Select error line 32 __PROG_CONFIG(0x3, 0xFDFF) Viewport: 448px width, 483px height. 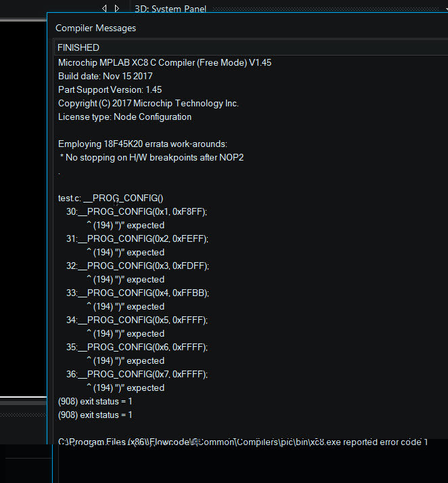[138, 266]
